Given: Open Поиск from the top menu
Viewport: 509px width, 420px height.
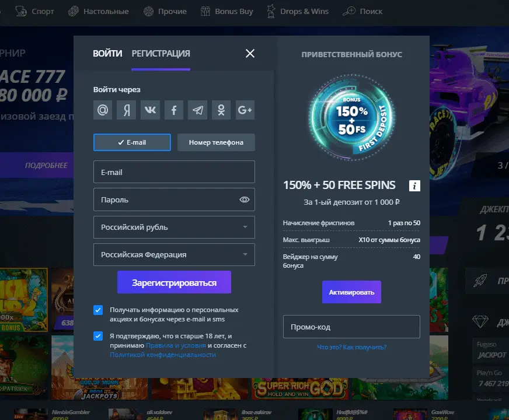Looking at the screenshot, I should (362, 11).
